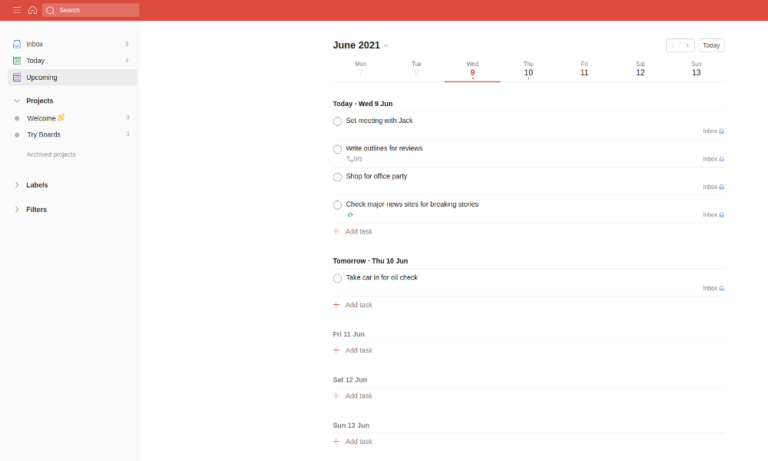Select Sun 13 in the week strip

click(x=696, y=70)
